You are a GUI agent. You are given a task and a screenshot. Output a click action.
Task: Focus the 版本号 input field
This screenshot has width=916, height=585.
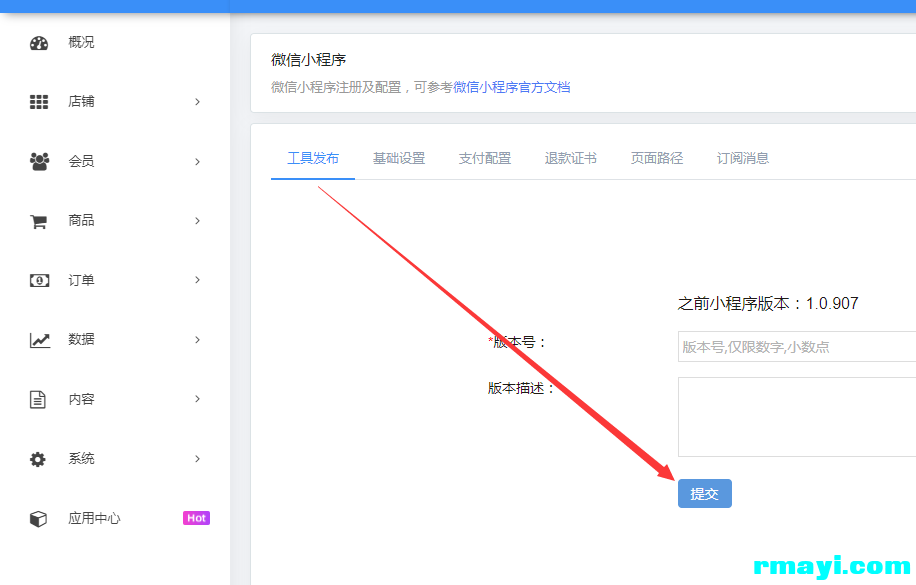click(797, 347)
